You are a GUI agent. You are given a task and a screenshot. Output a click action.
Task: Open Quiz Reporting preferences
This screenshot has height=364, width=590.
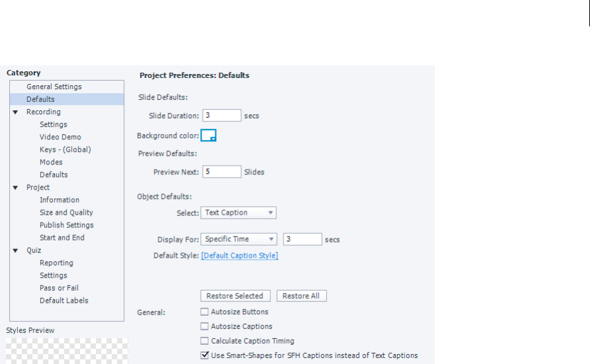tap(56, 263)
